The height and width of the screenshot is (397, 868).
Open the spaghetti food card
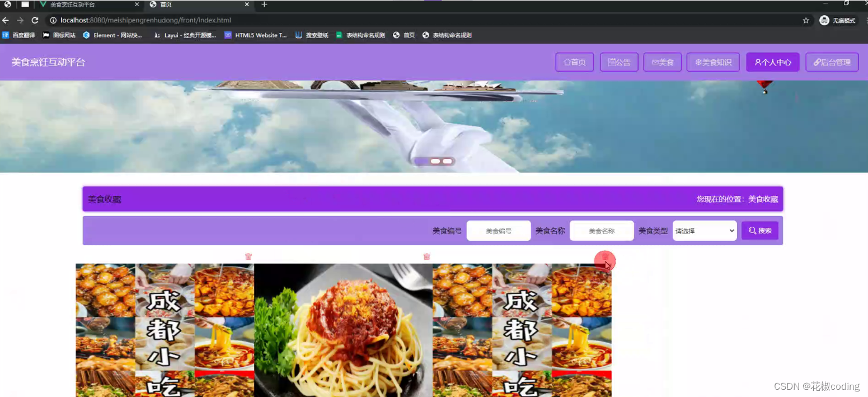coord(343,330)
